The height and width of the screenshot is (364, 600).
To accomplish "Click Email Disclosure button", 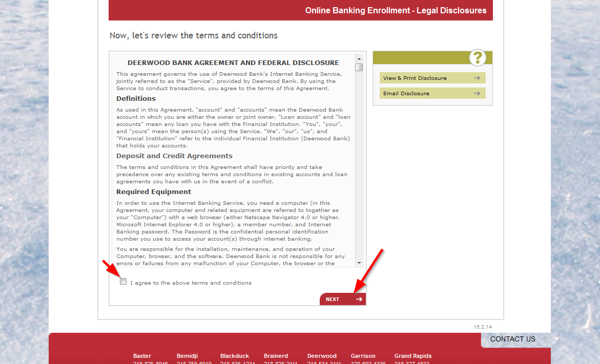I will [x=432, y=93].
